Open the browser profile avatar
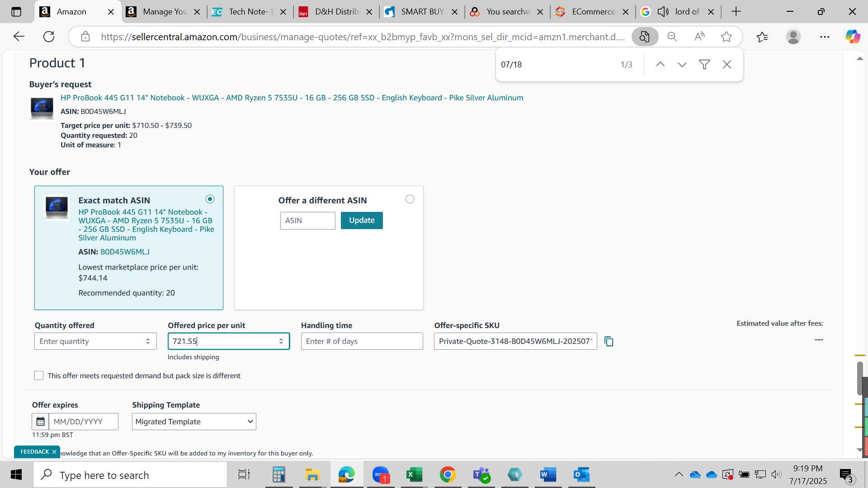The width and height of the screenshot is (868, 488). click(x=793, y=37)
